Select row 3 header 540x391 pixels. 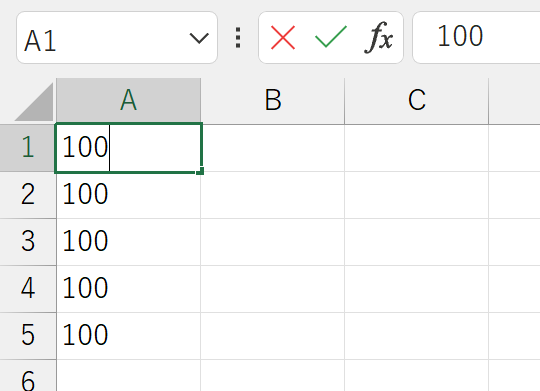pyautogui.click(x=28, y=242)
